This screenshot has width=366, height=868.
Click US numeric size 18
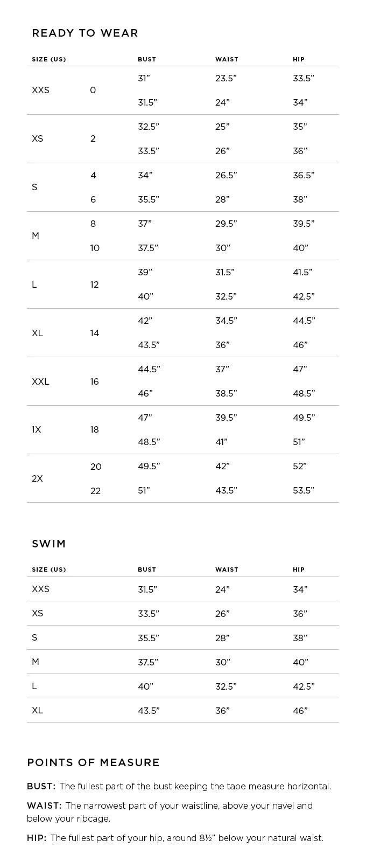coord(94,430)
